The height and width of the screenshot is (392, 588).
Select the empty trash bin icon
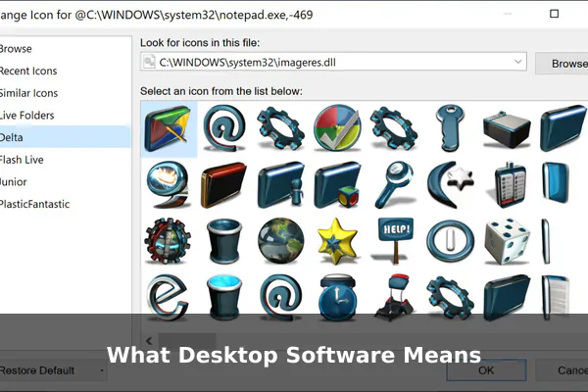[x=224, y=242]
